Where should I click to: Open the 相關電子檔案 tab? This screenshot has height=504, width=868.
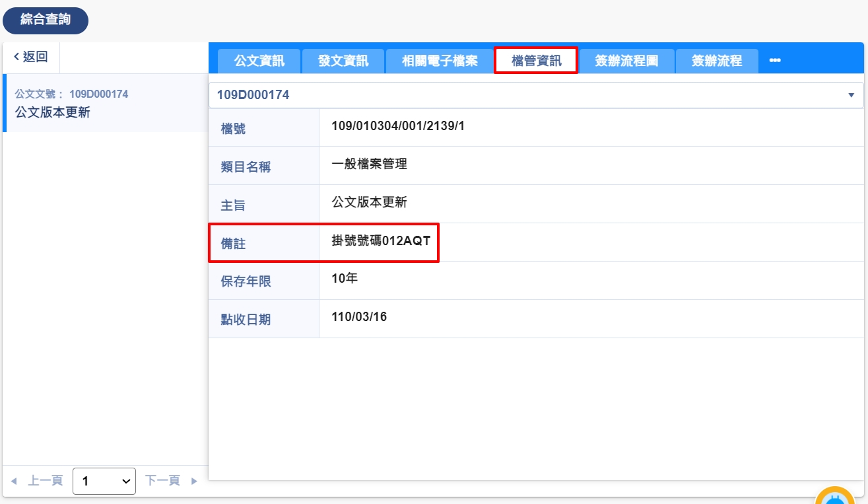coord(440,61)
